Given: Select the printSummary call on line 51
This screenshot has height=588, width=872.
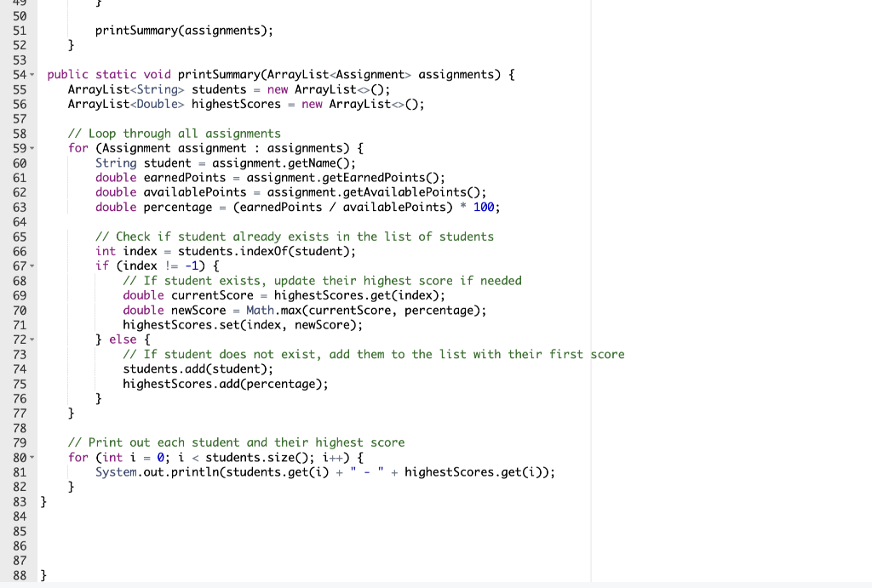Looking at the screenshot, I should [x=183, y=30].
